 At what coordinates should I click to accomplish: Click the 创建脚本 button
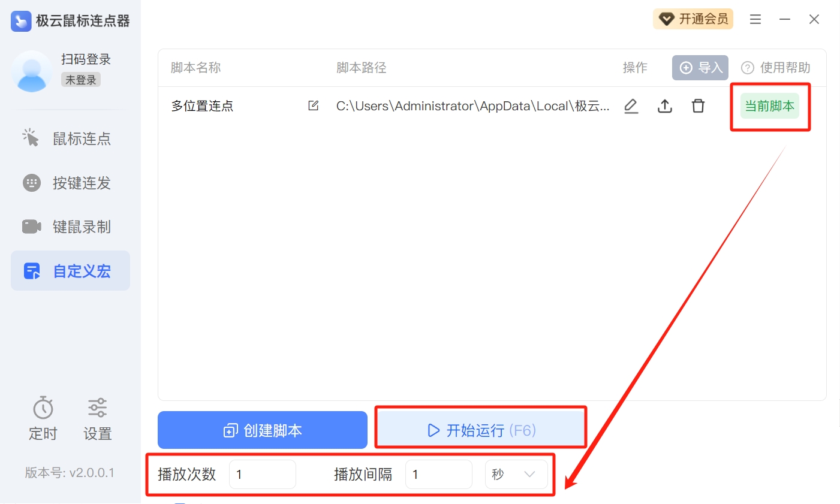263,430
